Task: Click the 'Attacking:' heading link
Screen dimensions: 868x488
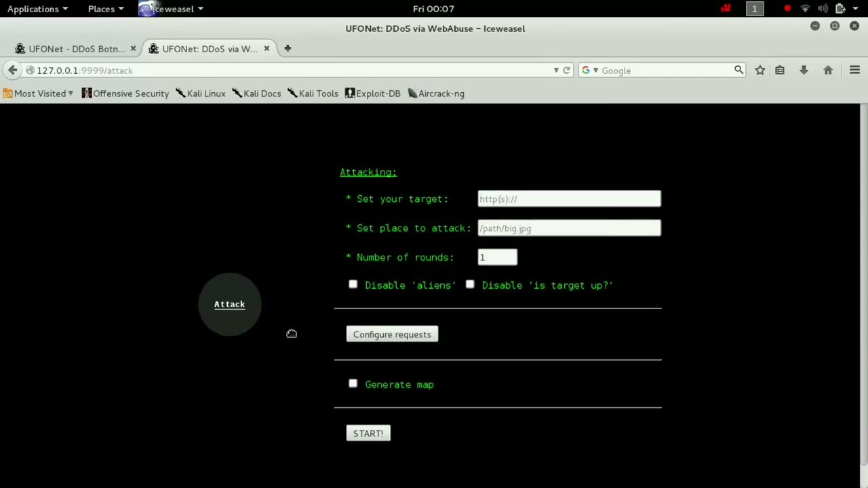Action: [x=368, y=172]
